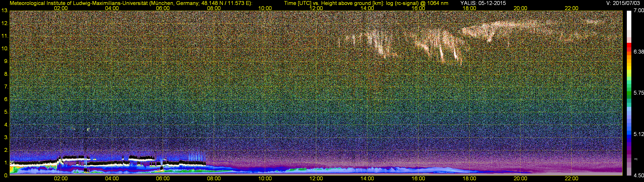
Task: Click the 4.50 colorbar value
Action: [638, 175]
